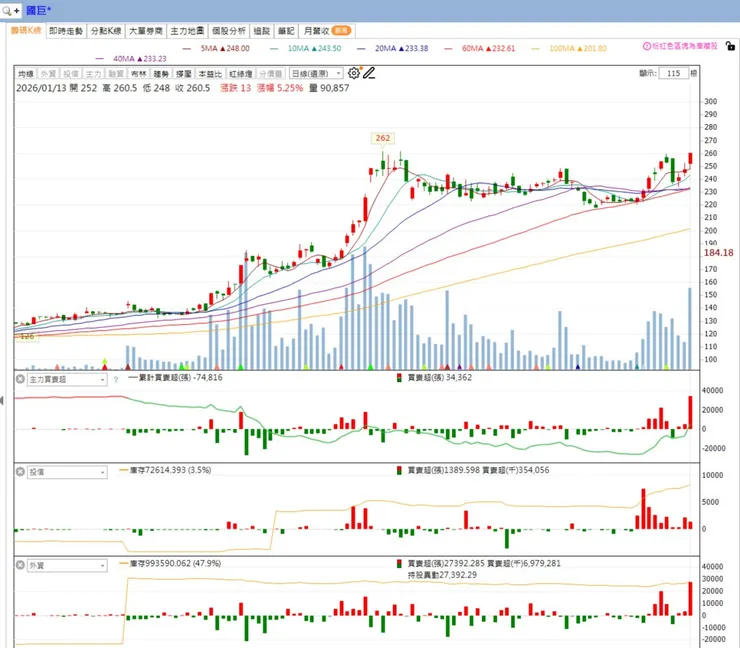Screen dimensions: 740x648
Task: Toggle 外資 overlay button
Action: pos(48,74)
